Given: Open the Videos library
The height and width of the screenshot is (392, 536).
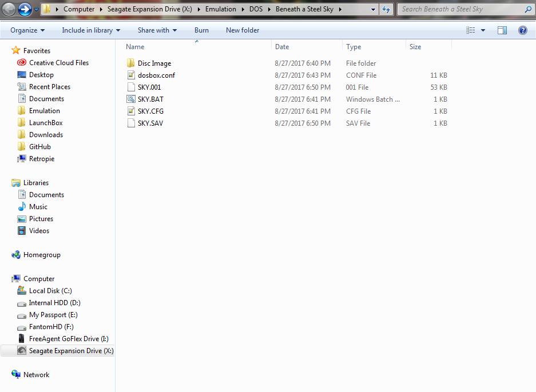Looking at the screenshot, I should 39,230.
